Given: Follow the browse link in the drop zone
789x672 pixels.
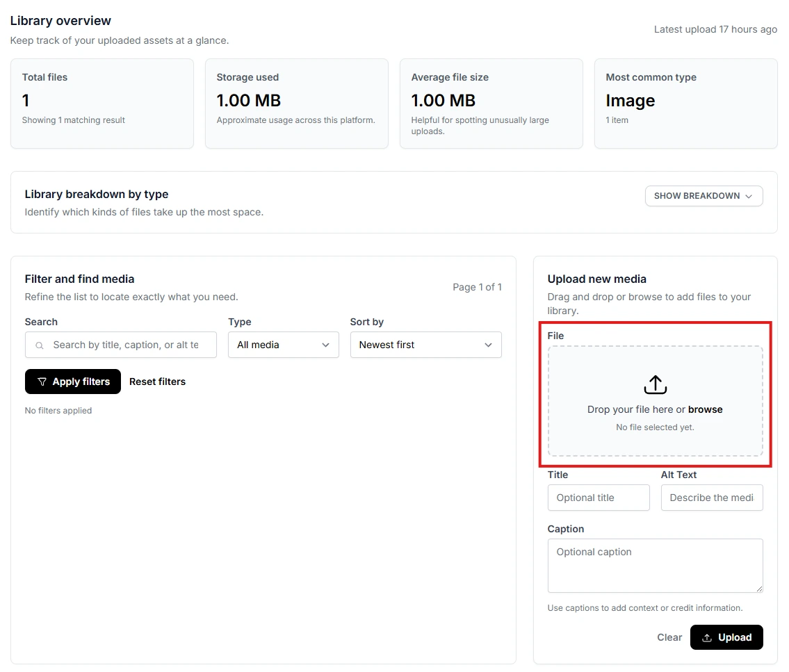Looking at the screenshot, I should [x=705, y=409].
